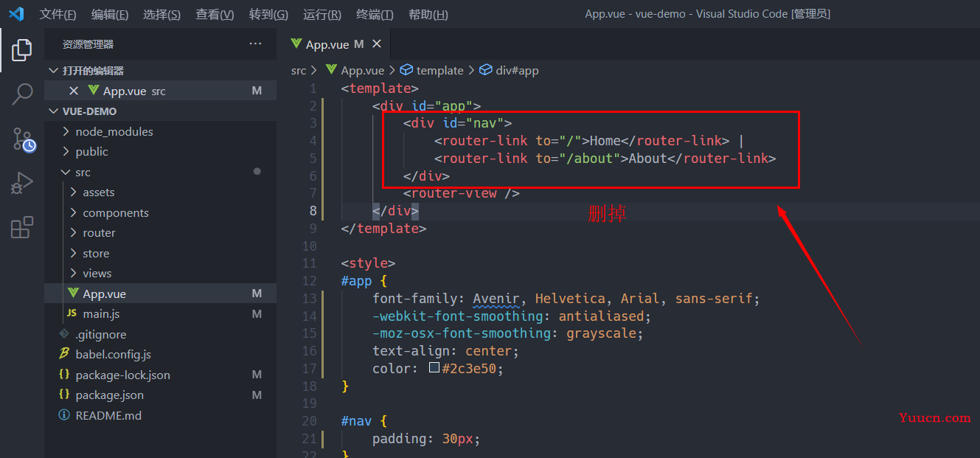Image resolution: width=980 pixels, height=458 pixels.
Task: Click the text-align: center line
Action: 446,351
